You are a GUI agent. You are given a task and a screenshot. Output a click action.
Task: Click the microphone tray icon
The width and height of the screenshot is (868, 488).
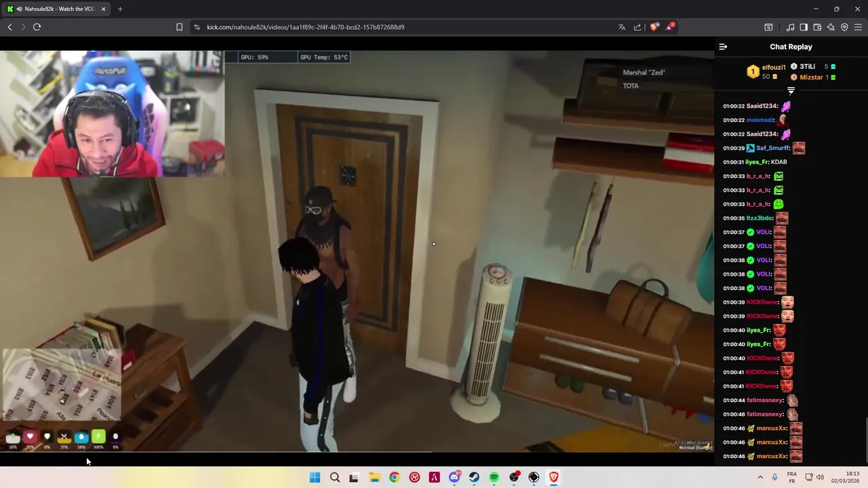(774, 478)
